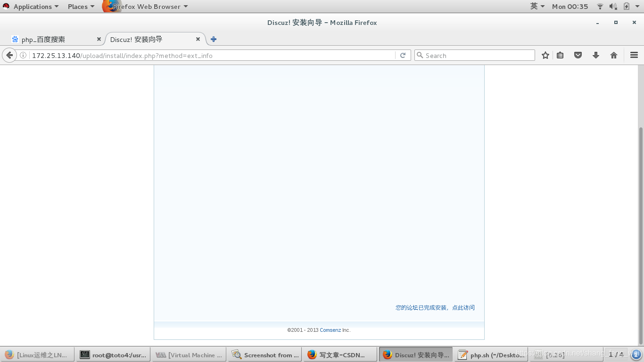644x362 pixels.
Task: Switch to root@toto4 terminal taskbar item
Action: click(113, 354)
